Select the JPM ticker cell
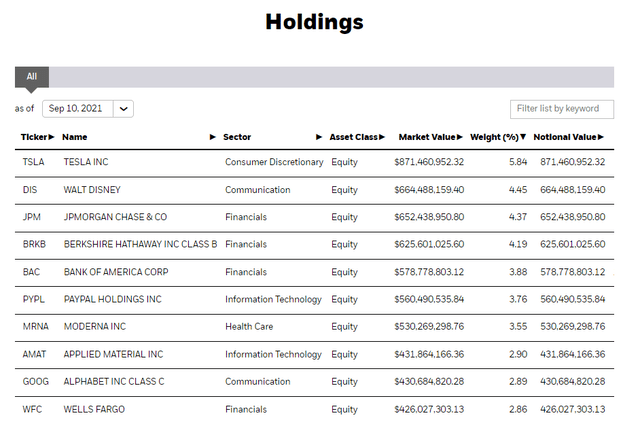The width and height of the screenshot is (640, 422). [x=31, y=217]
